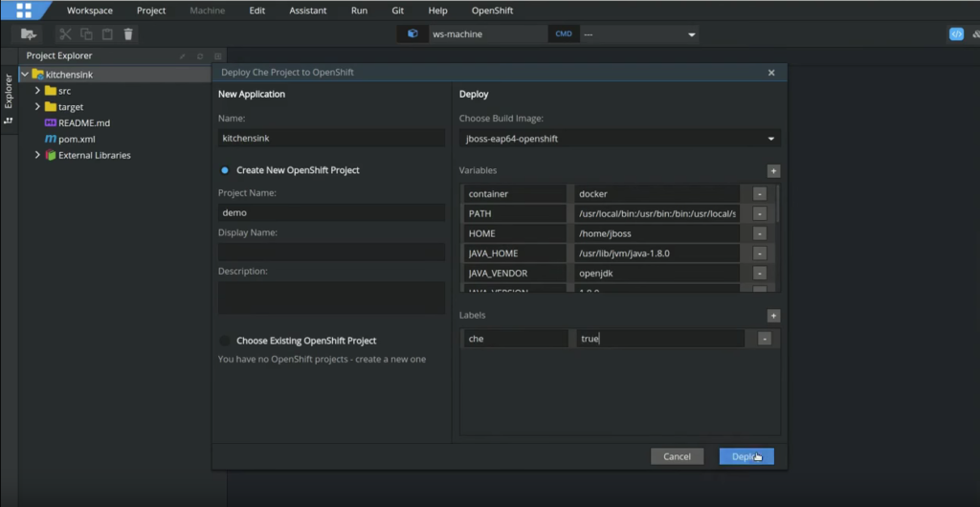
Task: Select Choose Existing OpenShift Project option
Action: tap(225, 341)
